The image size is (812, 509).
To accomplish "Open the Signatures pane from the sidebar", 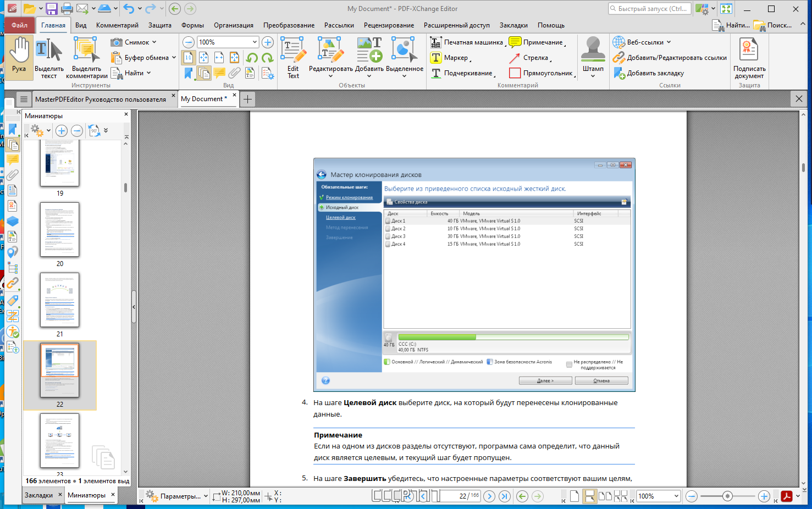I will click(12, 206).
